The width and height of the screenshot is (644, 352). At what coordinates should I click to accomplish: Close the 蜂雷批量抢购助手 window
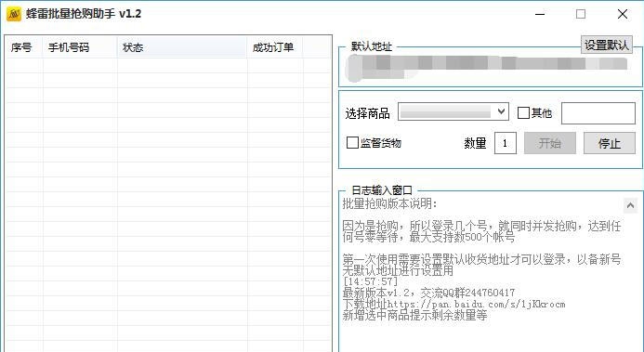pos(623,14)
